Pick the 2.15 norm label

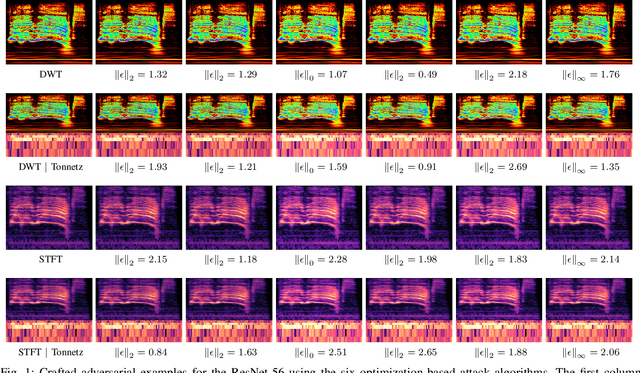point(141,260)
